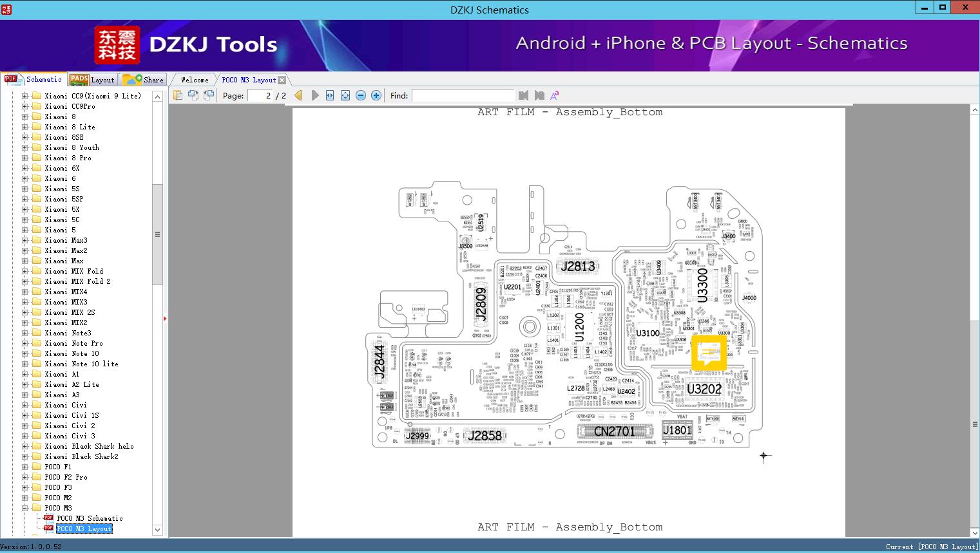980x553 pixels.
Task: Zoom out with the minus icon
Action: (x=361, y=95)
